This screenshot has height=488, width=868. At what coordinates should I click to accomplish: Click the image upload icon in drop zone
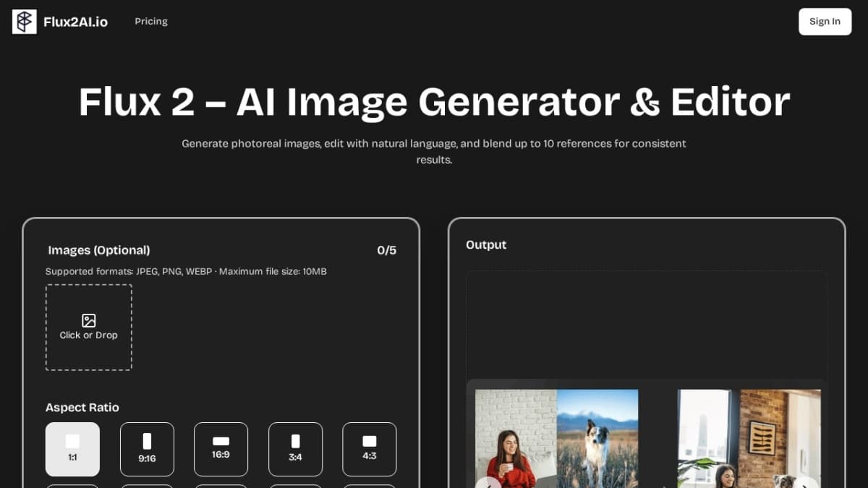point(88,320)
